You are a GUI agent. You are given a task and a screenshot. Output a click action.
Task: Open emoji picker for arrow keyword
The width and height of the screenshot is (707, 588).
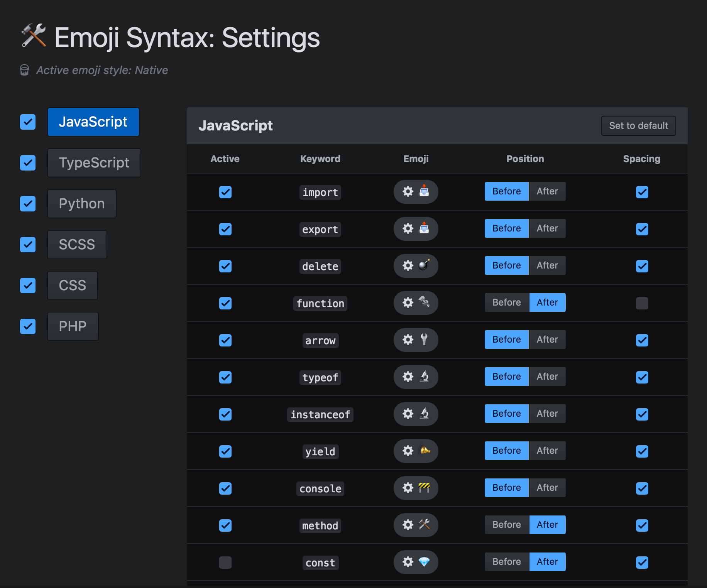416,340
